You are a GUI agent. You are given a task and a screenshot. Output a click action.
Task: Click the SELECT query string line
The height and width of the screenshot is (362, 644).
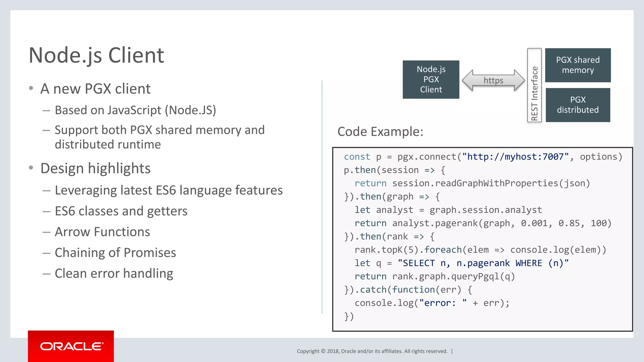(461, 263)
